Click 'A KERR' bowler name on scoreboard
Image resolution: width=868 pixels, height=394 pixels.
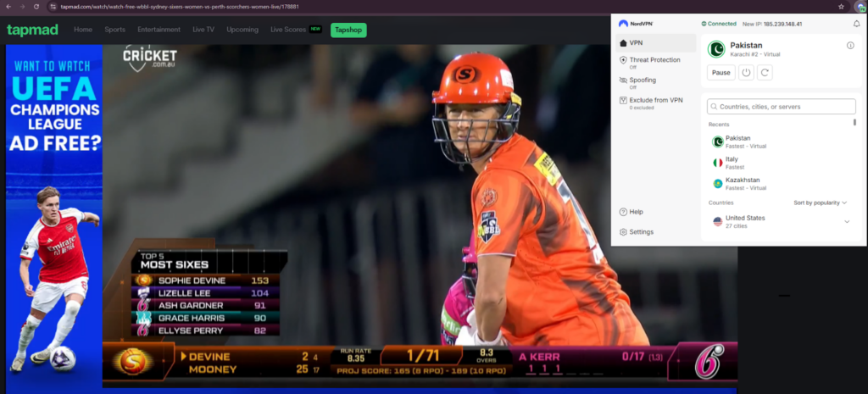pyautogui.click(x=539, y=357)
